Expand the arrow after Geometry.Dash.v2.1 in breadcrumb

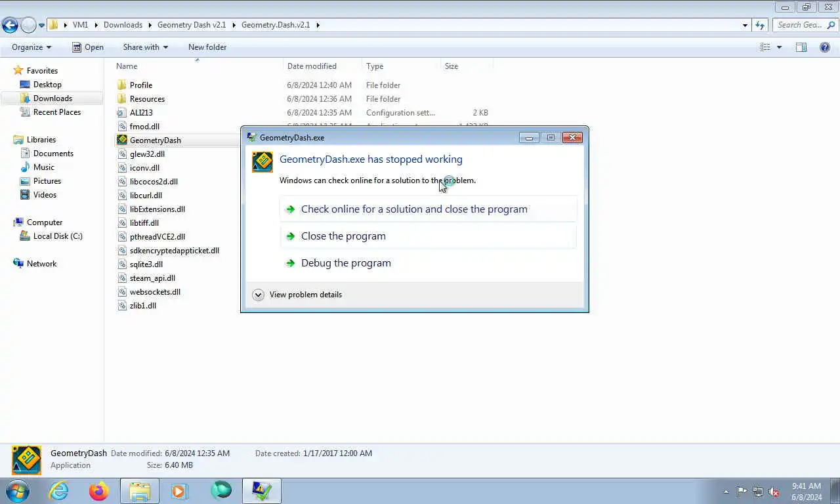(318, 25)
